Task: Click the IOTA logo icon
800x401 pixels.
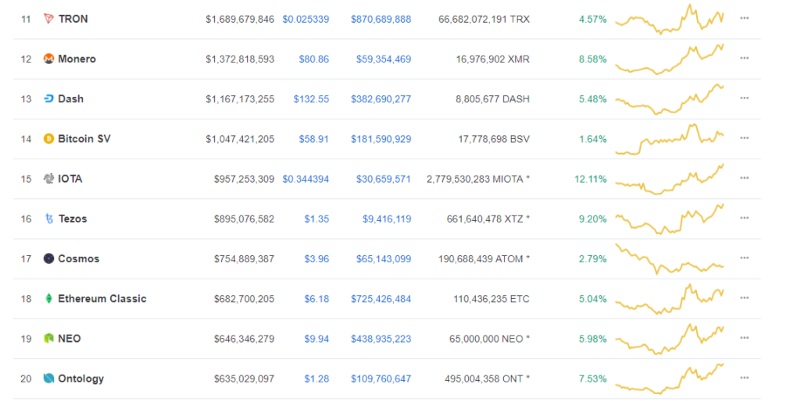Action: click(x=48, y=179)
